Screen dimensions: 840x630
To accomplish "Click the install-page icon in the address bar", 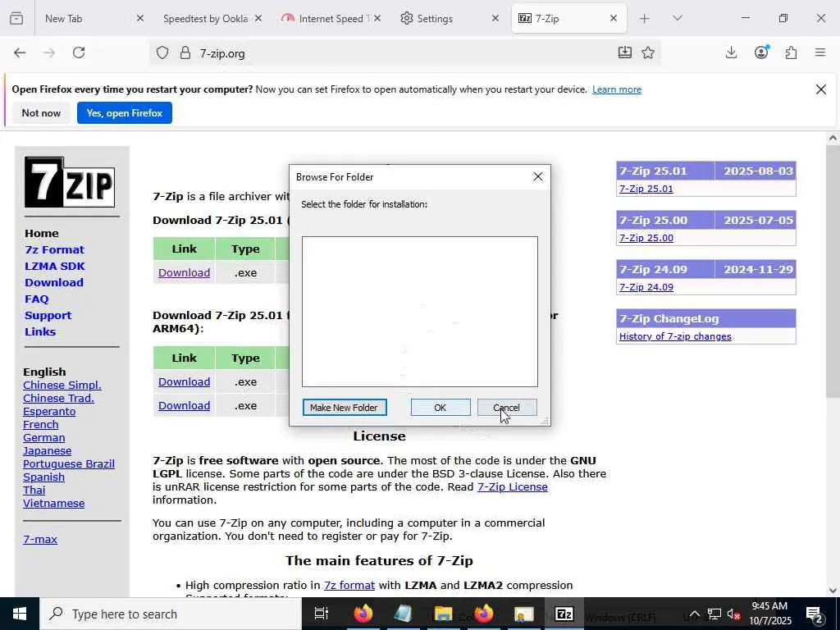I will point(624,52).
